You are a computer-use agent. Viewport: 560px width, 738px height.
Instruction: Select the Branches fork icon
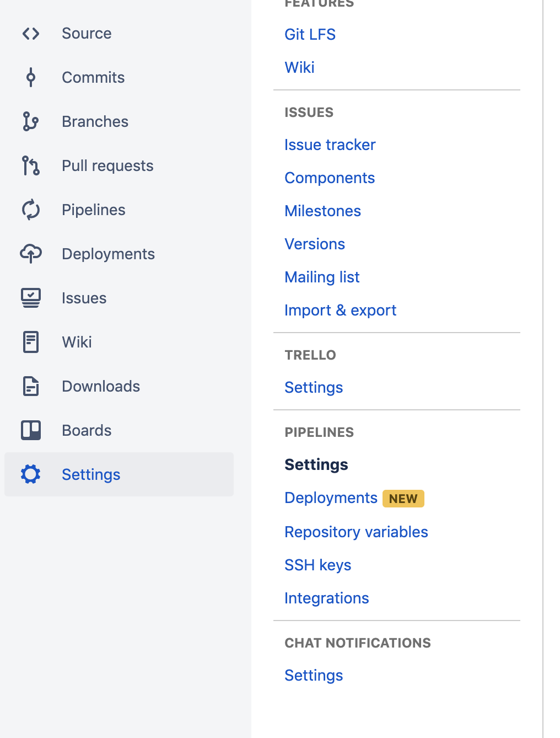pos(31,121)
